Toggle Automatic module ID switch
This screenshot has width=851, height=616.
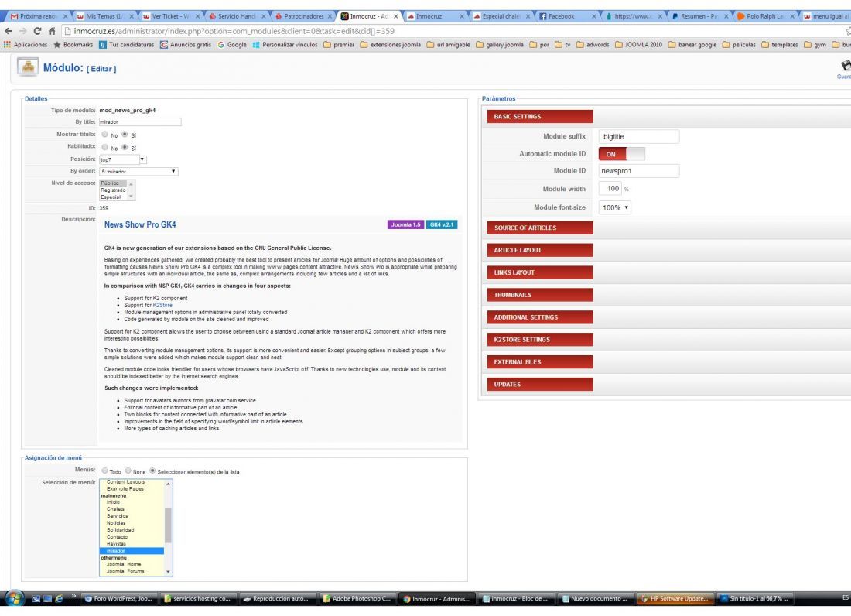pyautogui.click(x=621, y=154)
